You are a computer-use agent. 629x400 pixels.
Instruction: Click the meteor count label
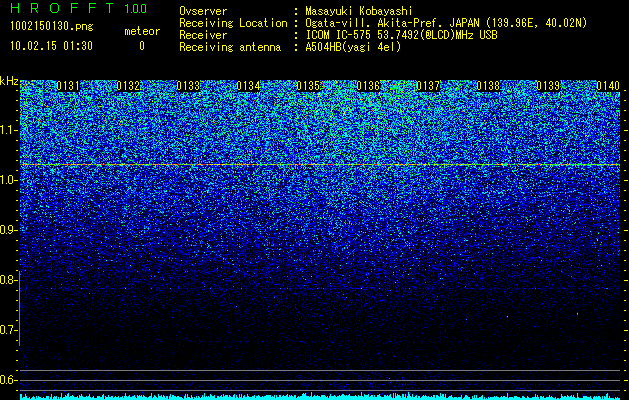142,31
